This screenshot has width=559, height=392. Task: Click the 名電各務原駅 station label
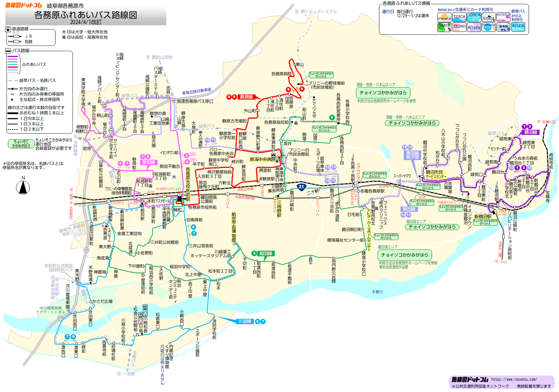(372, 191)
